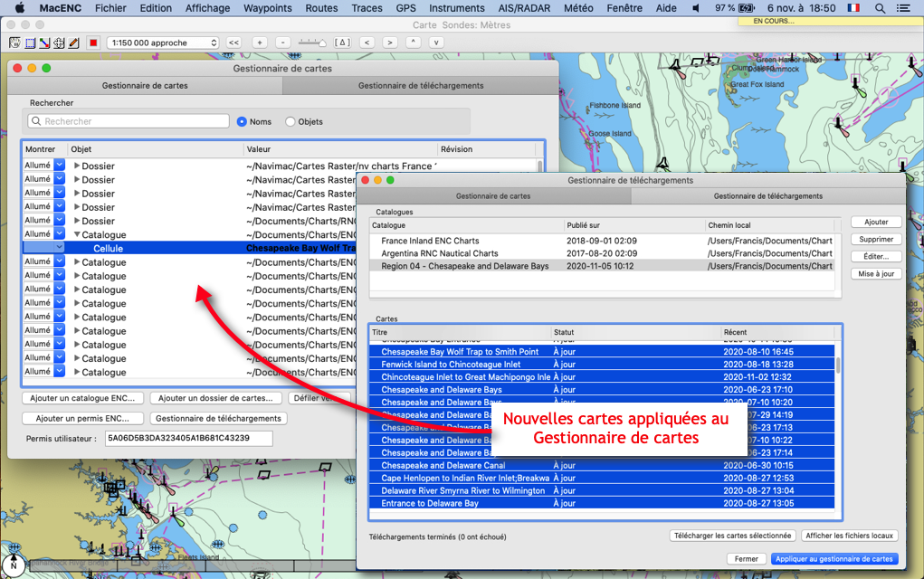Select the route line drawing tool
The width and height of the screenshot is (924, 579).
44,43
